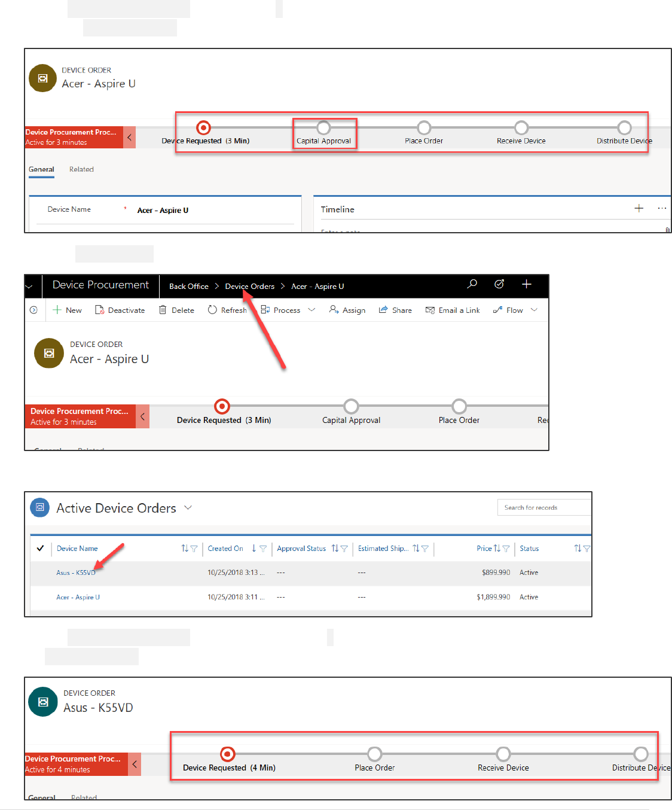This screenshot has height=810, width=672.
Task: Open the site map chevron left of Device Procurement
Action: [29, 287]
